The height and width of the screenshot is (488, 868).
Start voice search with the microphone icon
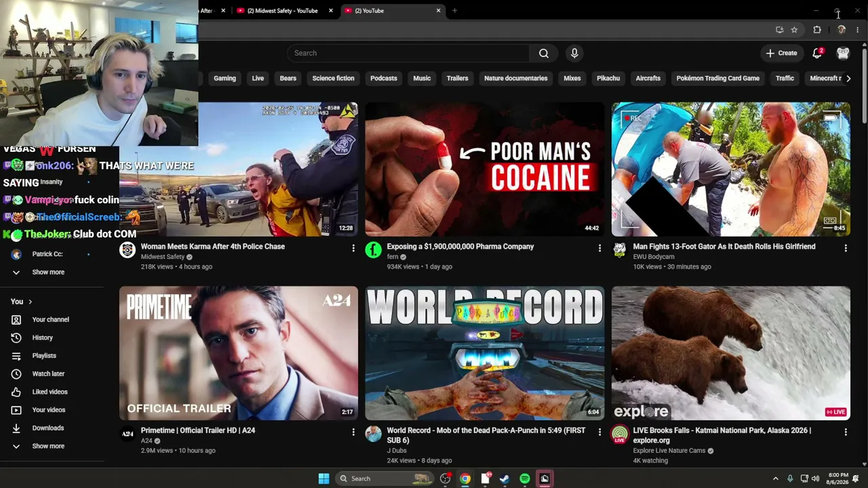tap(574, 53)
